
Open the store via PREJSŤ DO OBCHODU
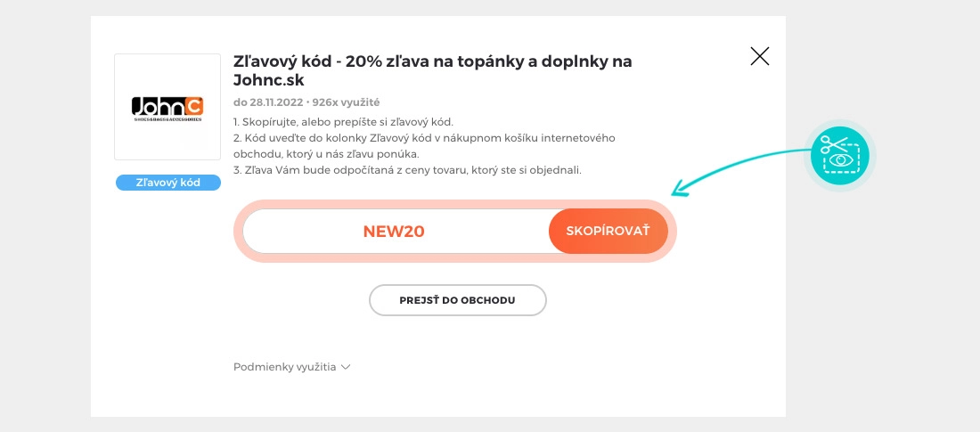click(457, 300)
